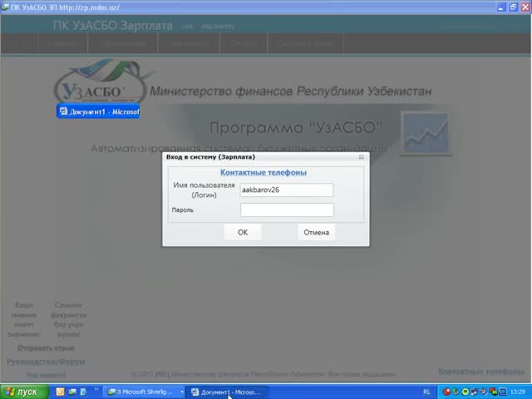Click the system clock showing 13:29
Viewport: 532px width, 399px height.
click(x=517, y=392)
